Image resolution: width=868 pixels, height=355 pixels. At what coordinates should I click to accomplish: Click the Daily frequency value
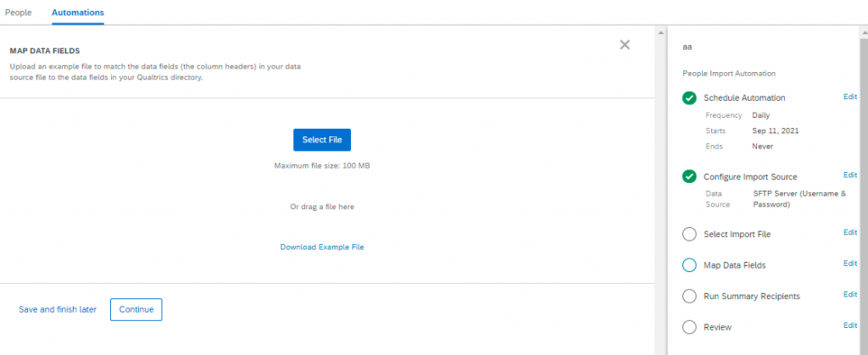coord(760,115)
